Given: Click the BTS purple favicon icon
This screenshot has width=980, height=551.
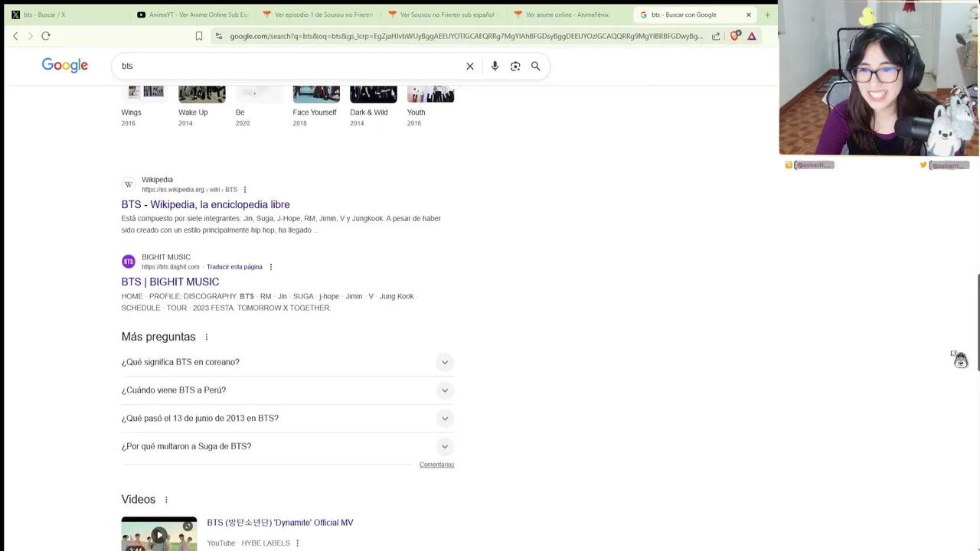Looking at the screenshot, I should point(129,262).
